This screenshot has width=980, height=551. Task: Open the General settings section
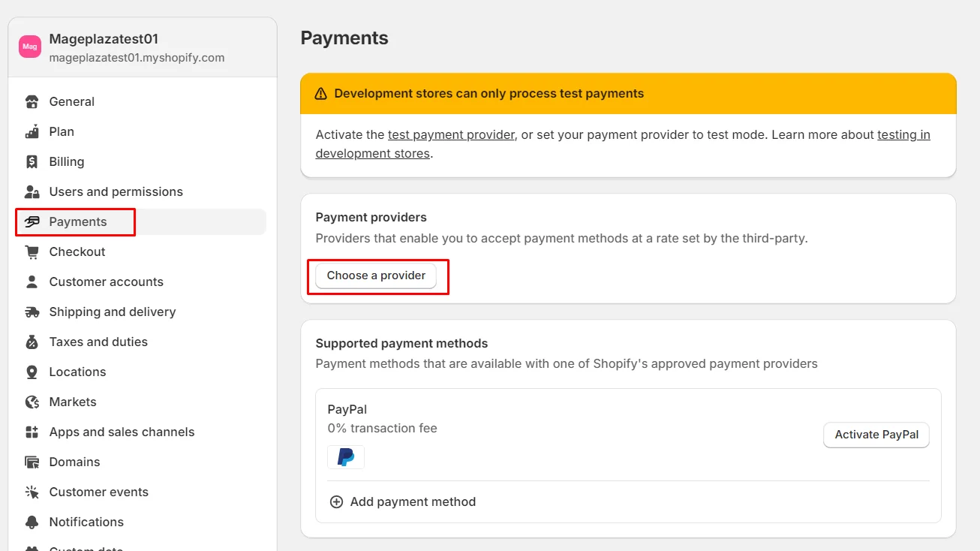click(x=71, y=101)
